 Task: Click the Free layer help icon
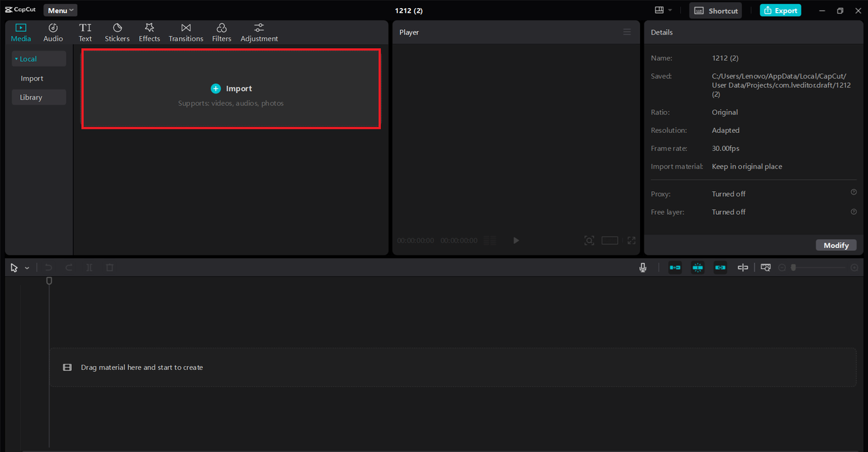854,211
